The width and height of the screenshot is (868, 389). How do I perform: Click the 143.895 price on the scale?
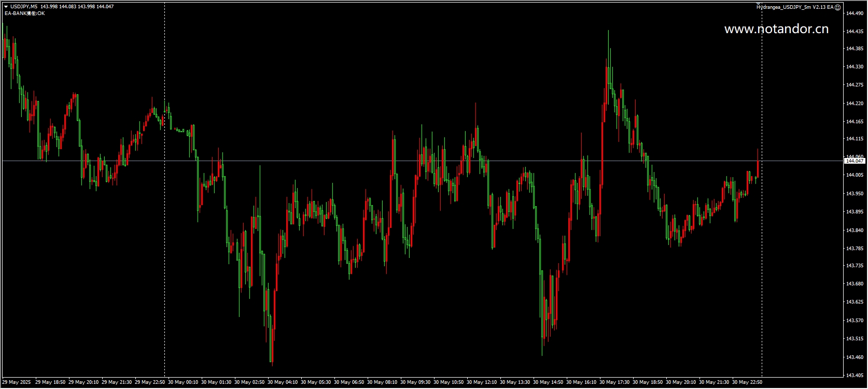(x=855, y=212)
